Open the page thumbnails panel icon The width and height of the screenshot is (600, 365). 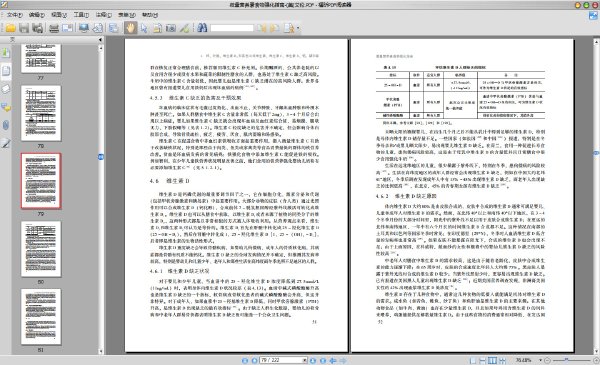6,71
